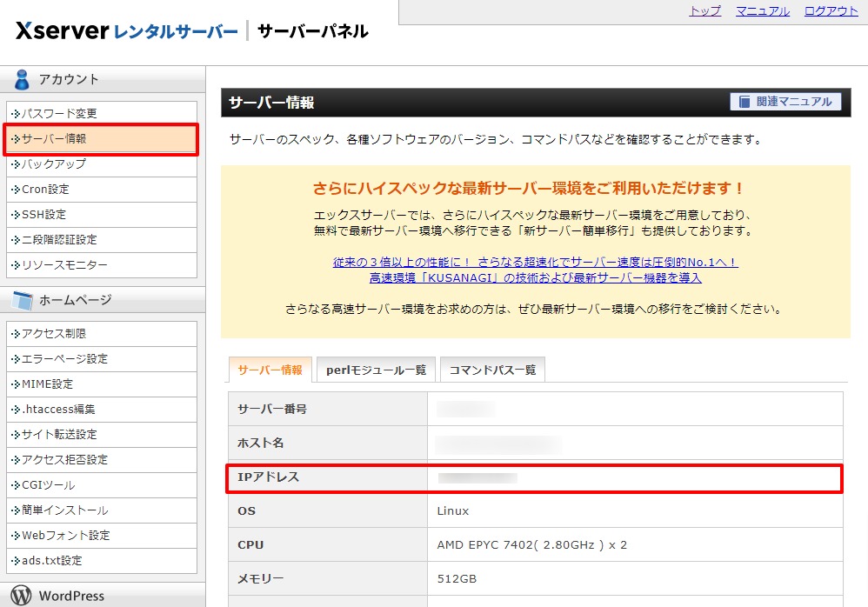Open Cron設定 in the sidebar
Screen dimensions: 868x607
[45, 190]
